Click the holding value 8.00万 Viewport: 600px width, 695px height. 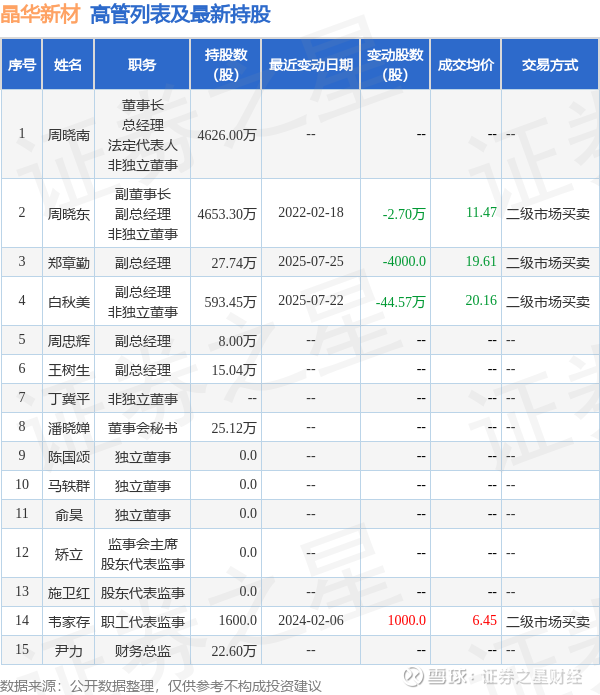(238, 341)
